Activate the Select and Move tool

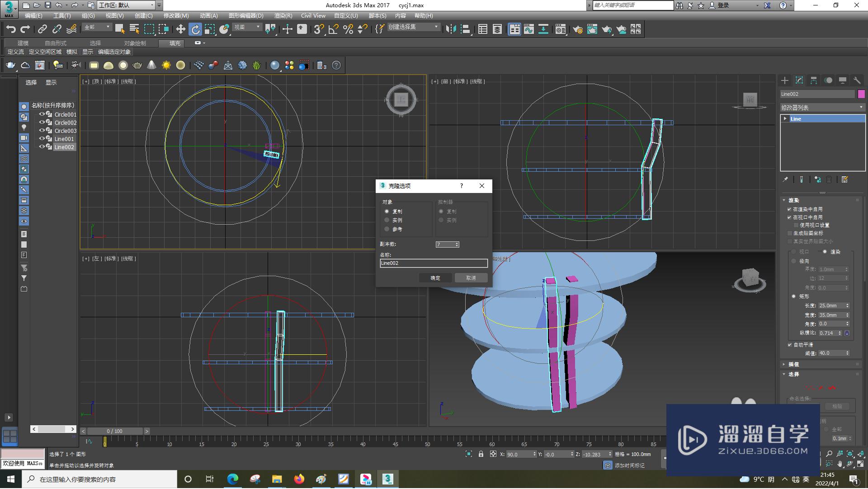pyautogui.click(x=180, y=29)
